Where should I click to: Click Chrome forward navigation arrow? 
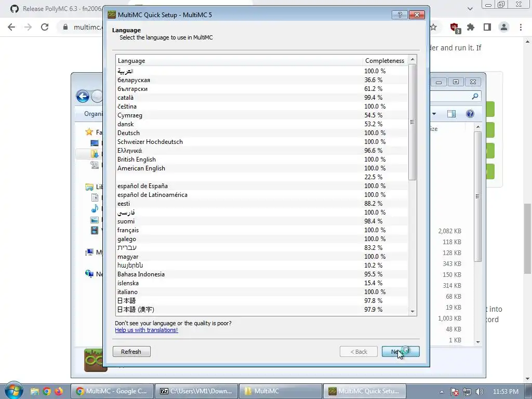28,27
